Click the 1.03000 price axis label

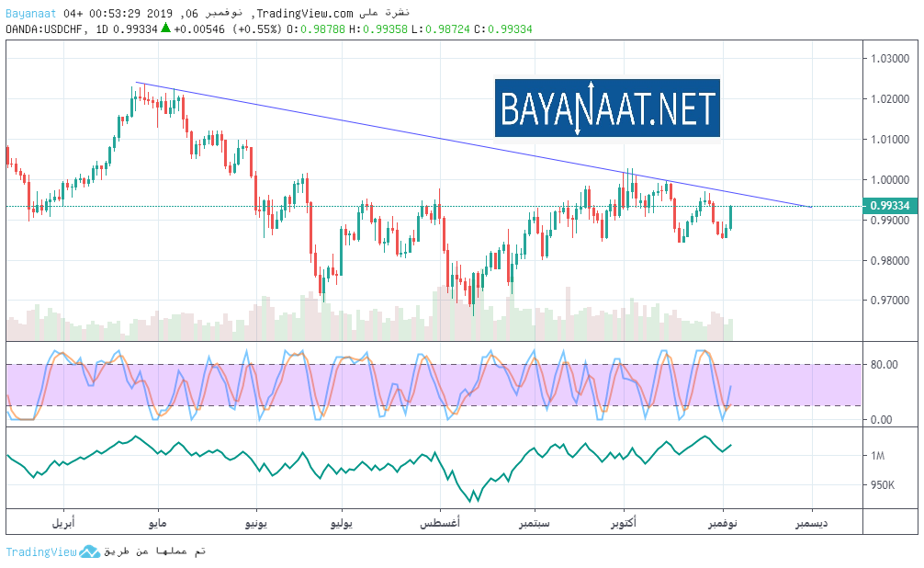click(888, 59)
